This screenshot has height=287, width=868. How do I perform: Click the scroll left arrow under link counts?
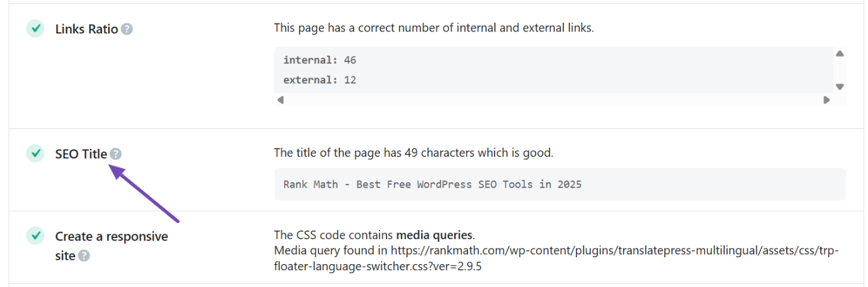280,100
